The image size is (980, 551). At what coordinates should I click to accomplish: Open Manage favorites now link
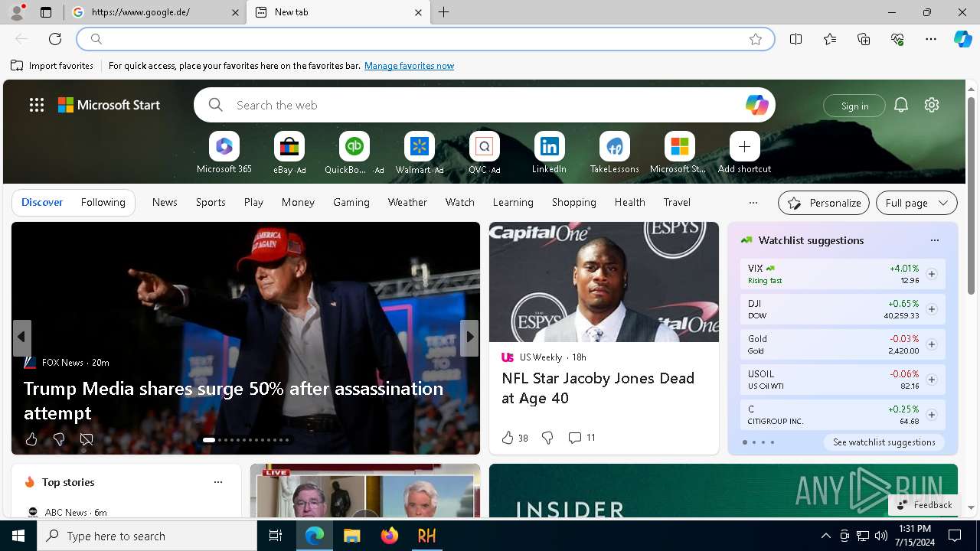click(x=409, y=66)
